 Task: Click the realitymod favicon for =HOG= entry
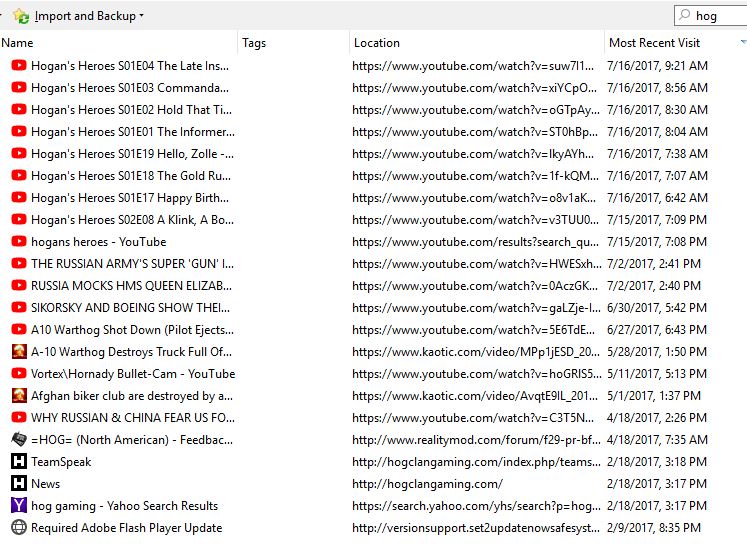pyautogui.click(x=19, y=439)
